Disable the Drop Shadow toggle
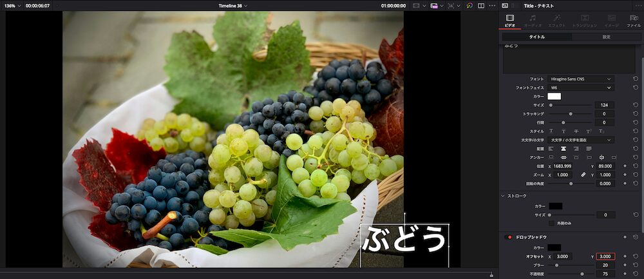Image resolution: width=644 pixels, height=279 pixels. pos(509,237)
